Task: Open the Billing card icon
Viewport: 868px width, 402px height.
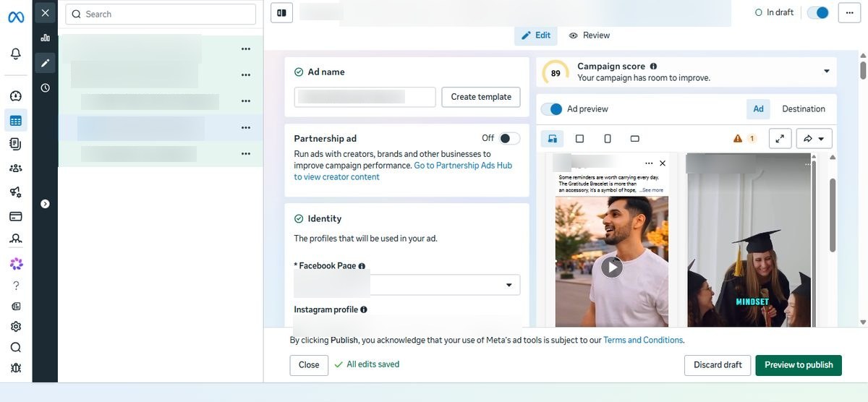Action: (16, 215)
